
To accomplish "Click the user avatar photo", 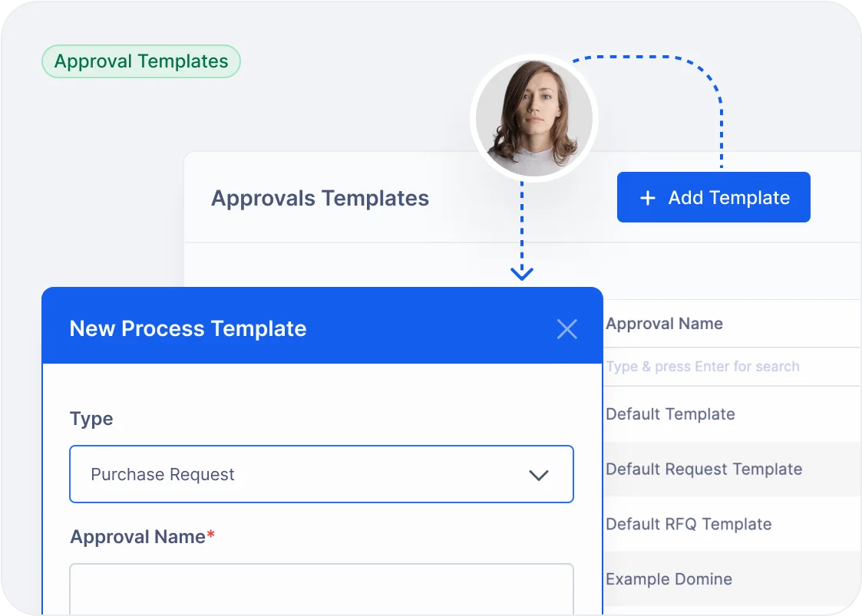I will pyautogui.click(x=533, y=117).
